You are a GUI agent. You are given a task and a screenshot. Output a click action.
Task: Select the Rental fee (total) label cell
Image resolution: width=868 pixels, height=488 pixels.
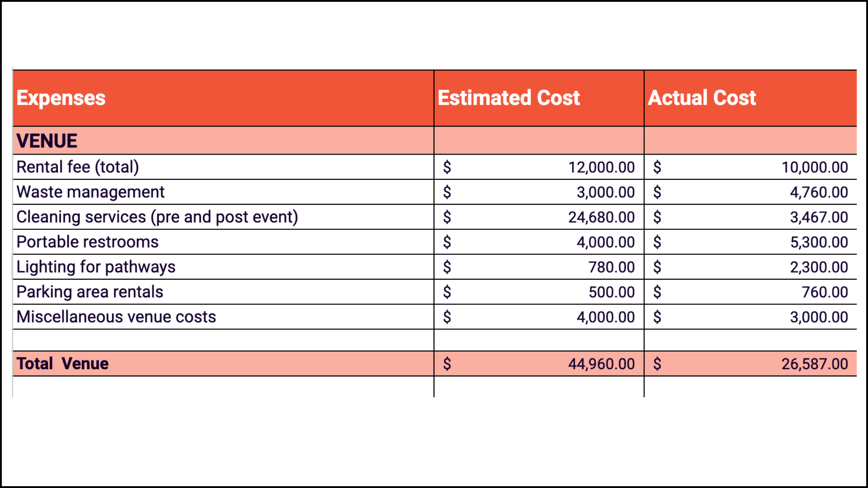click(x=78, y=167)
